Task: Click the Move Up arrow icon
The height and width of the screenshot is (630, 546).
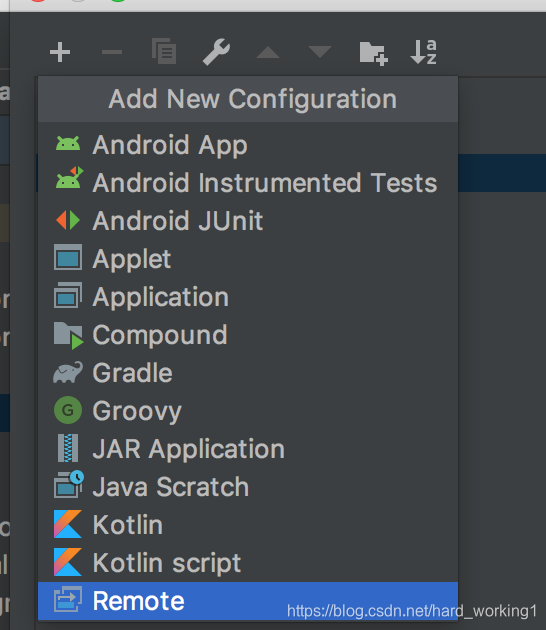Action: click(268, 52)
